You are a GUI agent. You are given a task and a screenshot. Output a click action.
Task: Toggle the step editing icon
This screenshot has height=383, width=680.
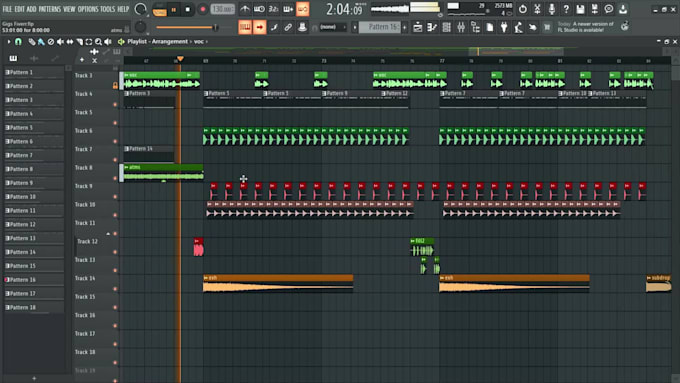274,27
